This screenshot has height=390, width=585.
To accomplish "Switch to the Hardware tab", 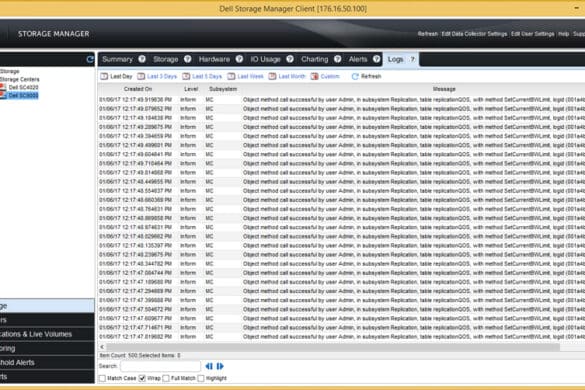I will point(214,59).
